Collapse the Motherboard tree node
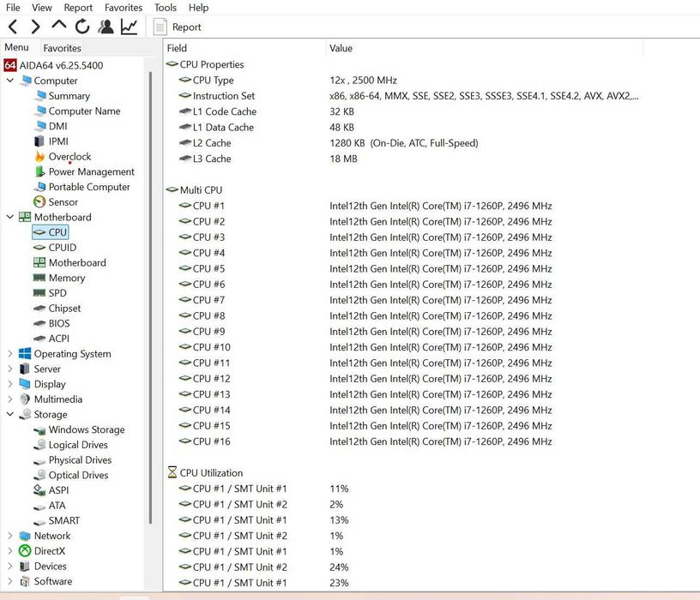This screenshot has width=700, height=600. (9, 217)
